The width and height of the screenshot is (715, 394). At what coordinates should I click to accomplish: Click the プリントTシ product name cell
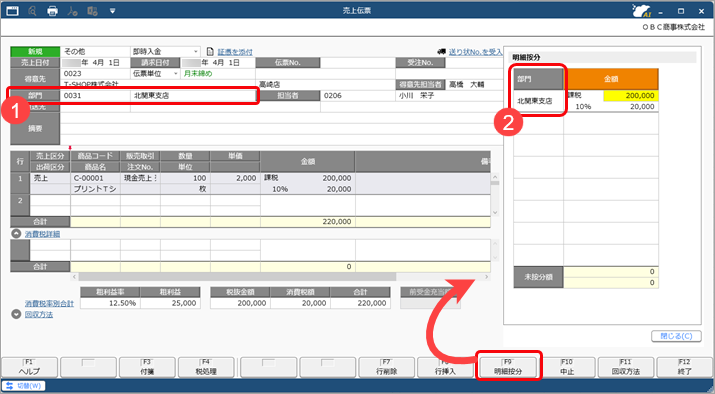95,189
